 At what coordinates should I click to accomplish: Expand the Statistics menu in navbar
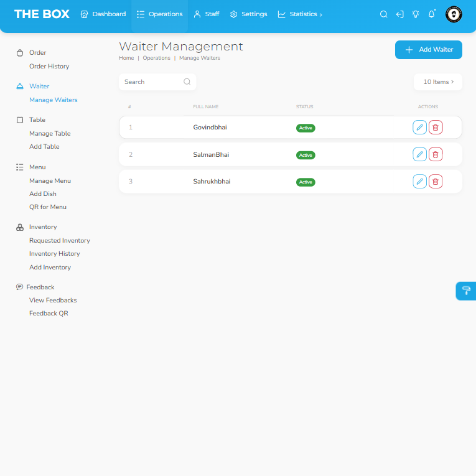300,14
